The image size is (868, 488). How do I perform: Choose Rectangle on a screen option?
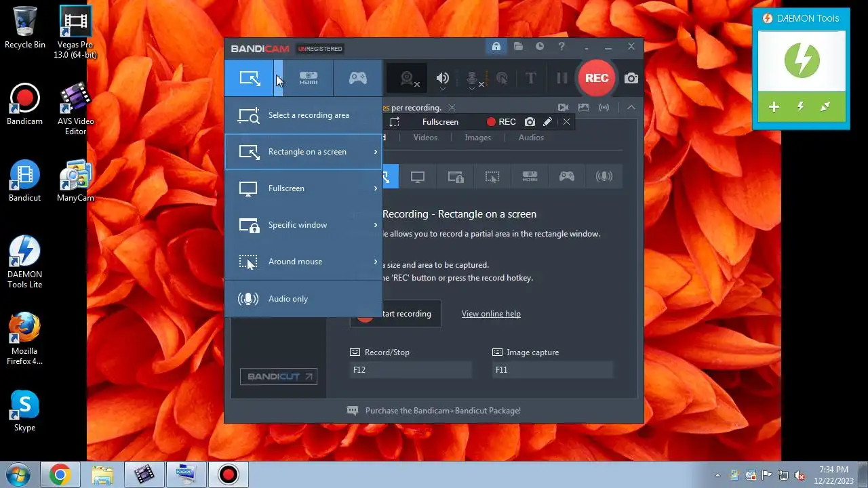click(x=304, y=152)
